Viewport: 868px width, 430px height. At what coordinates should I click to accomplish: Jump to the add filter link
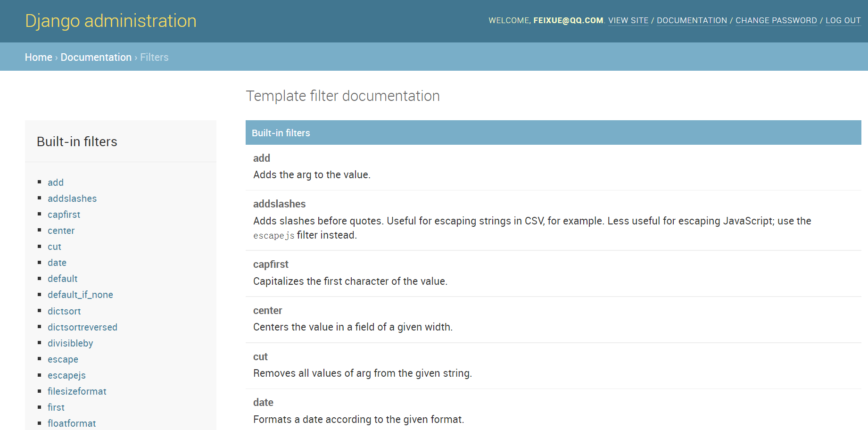(x=56, y=182)
